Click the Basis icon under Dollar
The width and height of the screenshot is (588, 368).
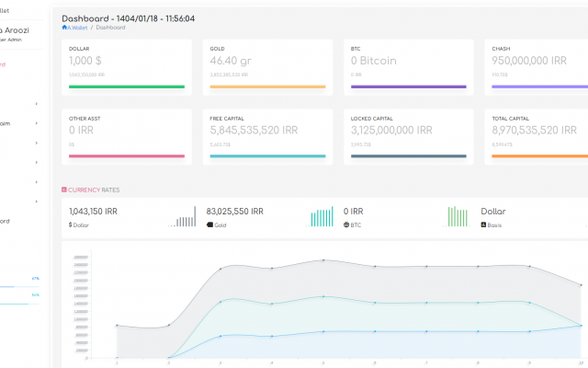[x=484, y=224]
